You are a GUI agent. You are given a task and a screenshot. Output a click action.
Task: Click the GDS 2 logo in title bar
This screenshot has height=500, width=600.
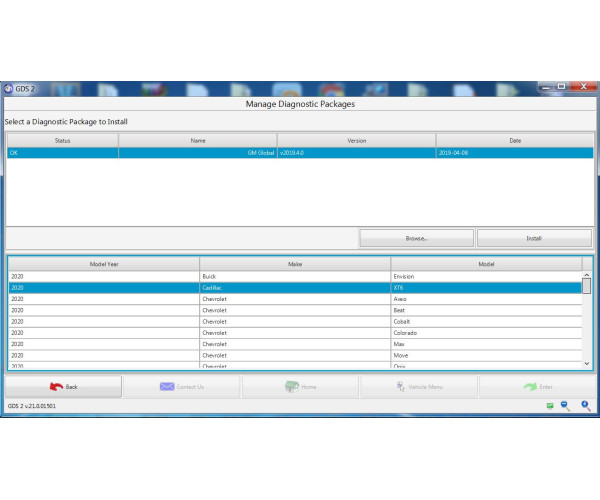tap(8, 89)
